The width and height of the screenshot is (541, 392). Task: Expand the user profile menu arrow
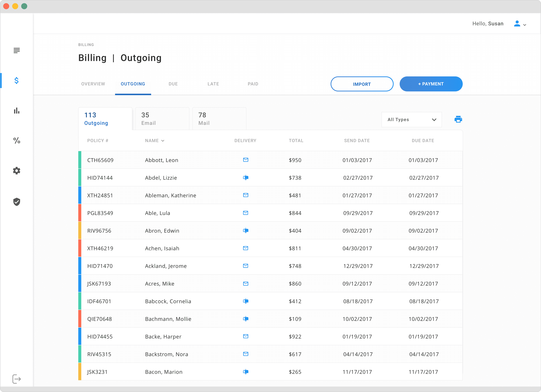click(x=524, y=25)
